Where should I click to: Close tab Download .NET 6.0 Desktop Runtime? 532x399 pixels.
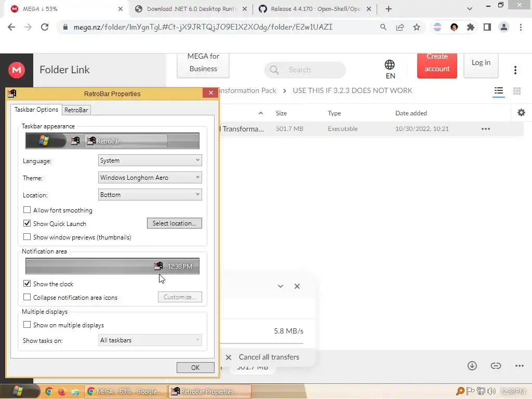tap(245, 9)
